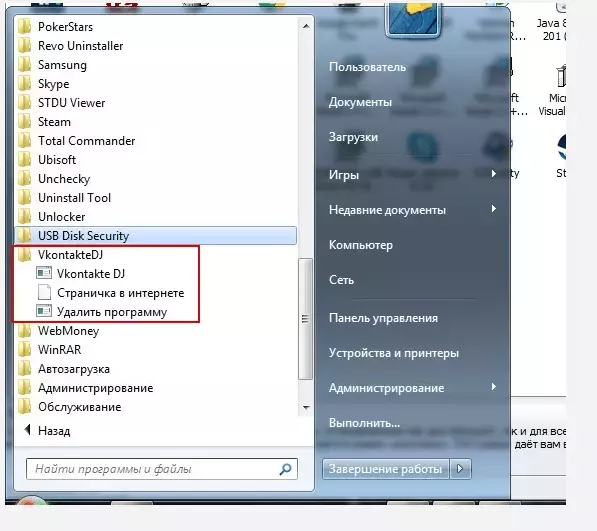Open the Обслуживание folder icon
Screen dimensions: 597x531
point(25,407)
